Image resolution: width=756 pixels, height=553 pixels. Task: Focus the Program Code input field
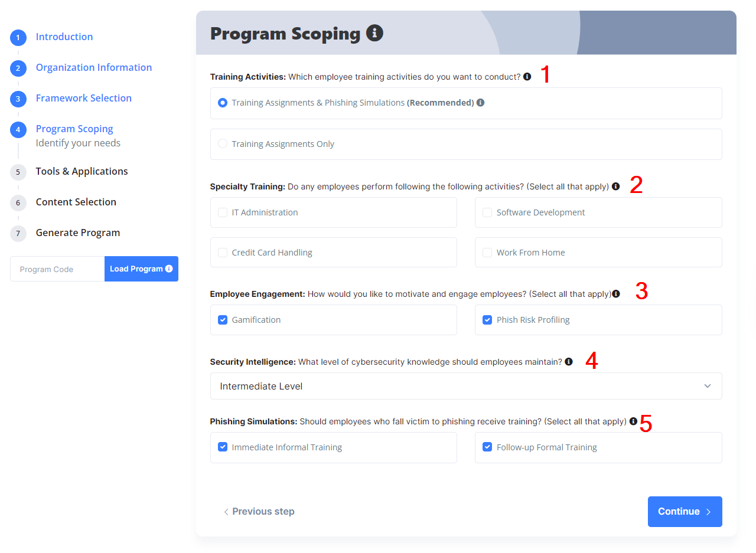57,269
